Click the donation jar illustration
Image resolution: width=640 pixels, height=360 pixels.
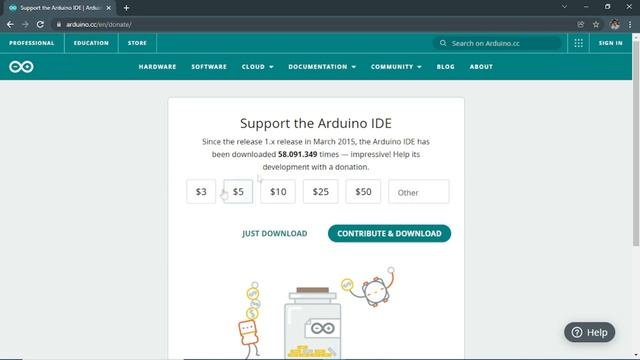(313, 322)
